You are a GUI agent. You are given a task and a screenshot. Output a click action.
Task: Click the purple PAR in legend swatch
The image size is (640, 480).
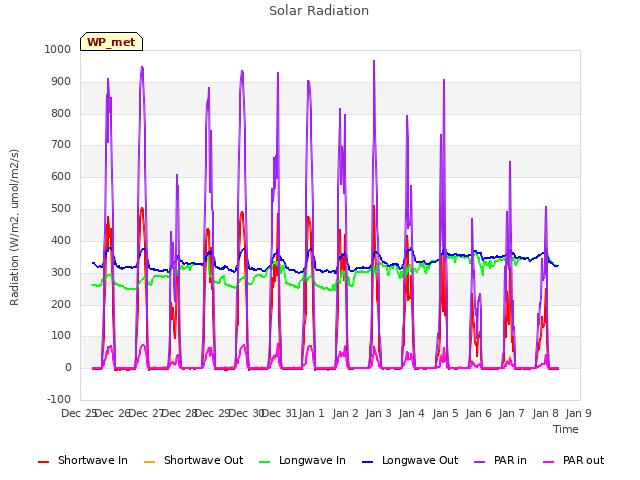point(479,461)
